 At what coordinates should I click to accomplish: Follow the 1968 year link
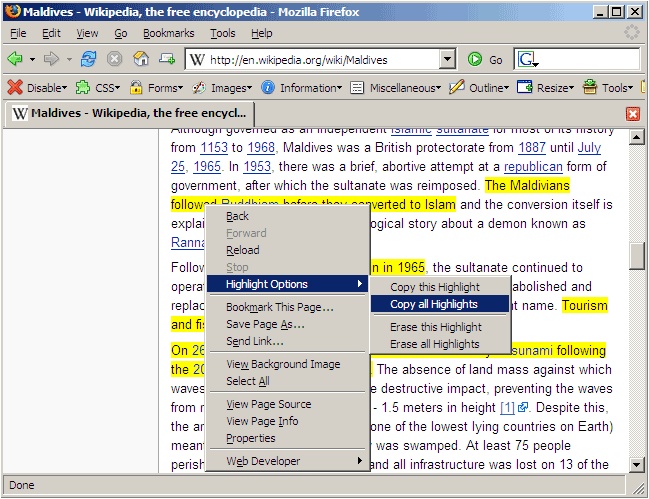(x=261, y=147)
